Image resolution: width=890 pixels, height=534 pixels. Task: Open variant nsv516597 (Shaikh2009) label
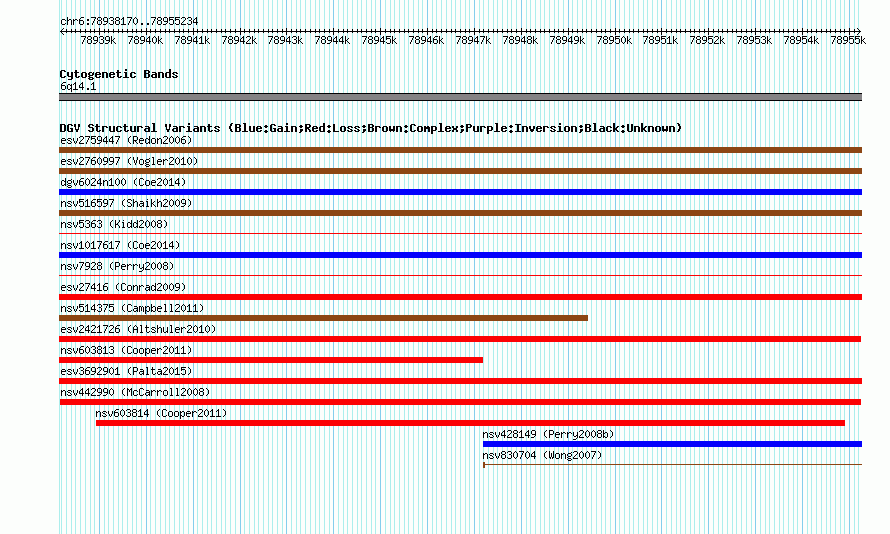[x=126, y=203]
